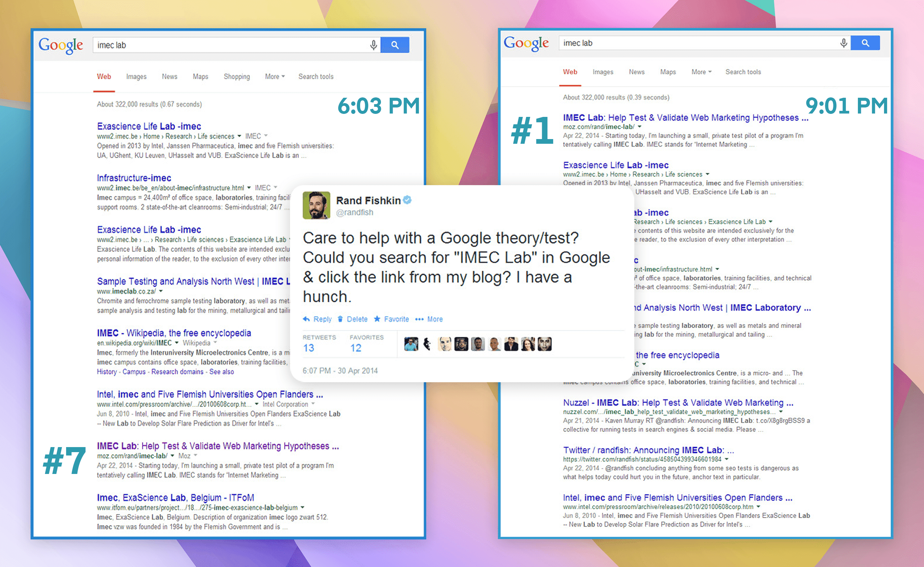The height and width of the screenshot is (567, 924).
Task: Click blue search button in right Google window
Action: point(865,43)
